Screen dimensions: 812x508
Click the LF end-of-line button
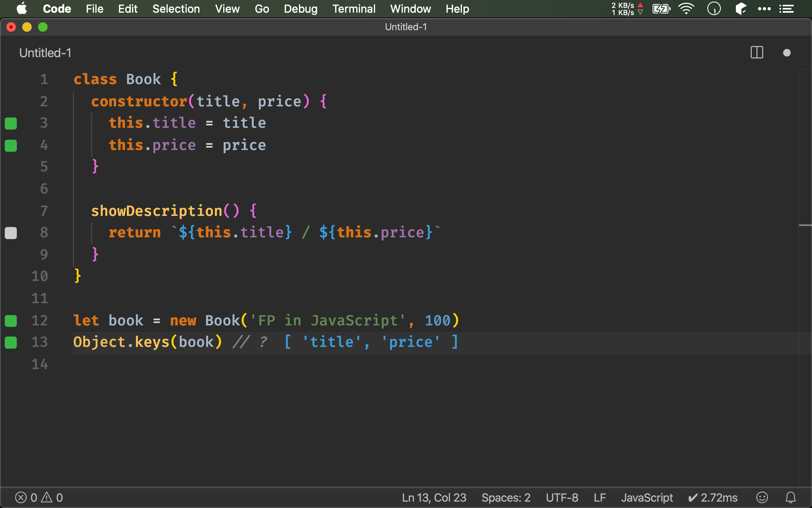click(599, 497)
